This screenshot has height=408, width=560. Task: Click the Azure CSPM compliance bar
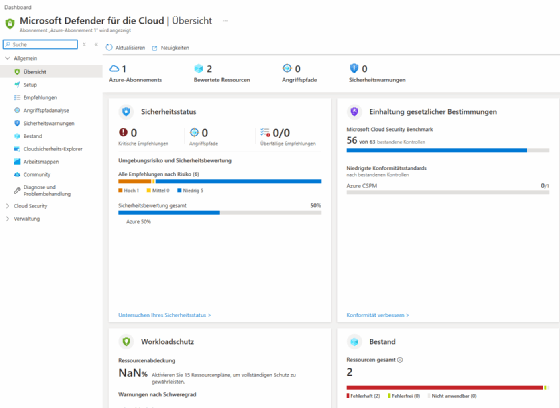(x=448, y=192)
